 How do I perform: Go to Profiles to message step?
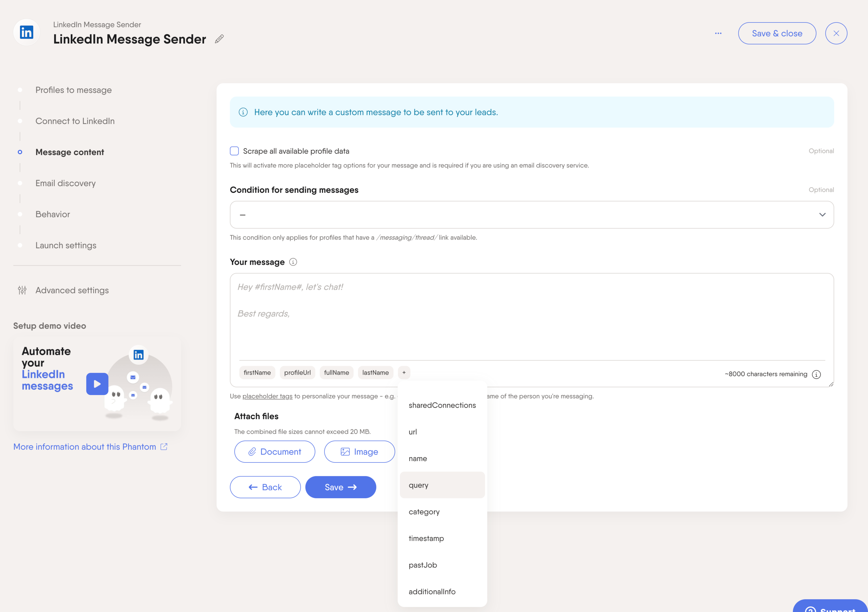click(x=73, y=90)
